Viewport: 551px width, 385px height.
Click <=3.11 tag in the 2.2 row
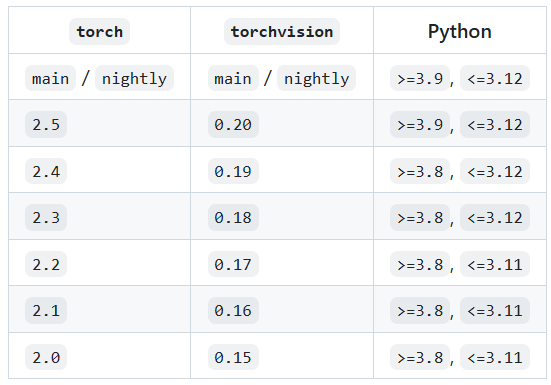[495, 264]
